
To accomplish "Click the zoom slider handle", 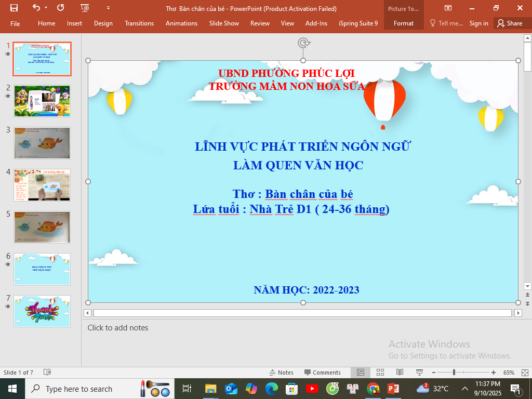I will [x=454, y=373].
